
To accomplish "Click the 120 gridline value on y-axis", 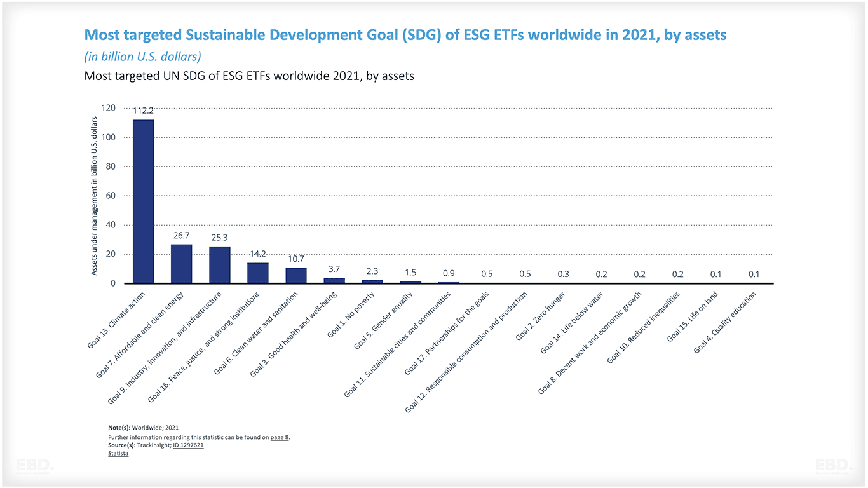I will 108,107.
